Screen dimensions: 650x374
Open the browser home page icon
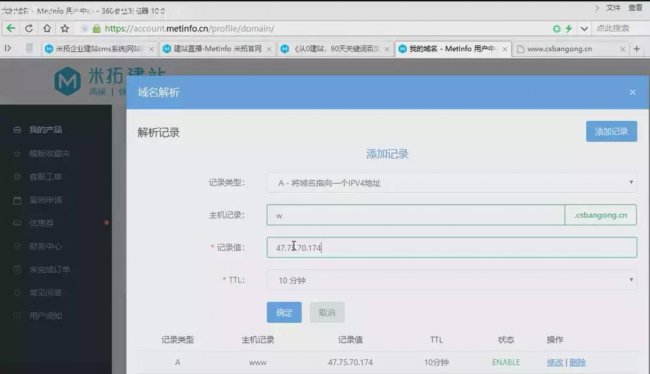pyautogui.click(x=47, y=28)
